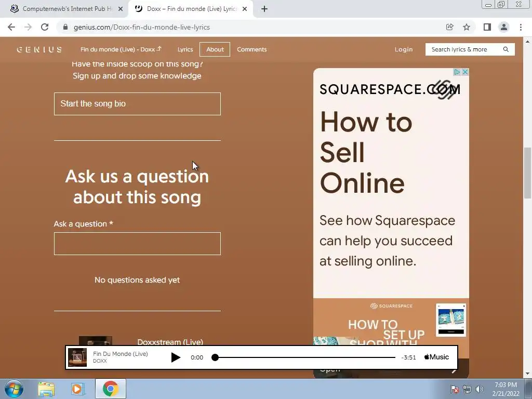532x399 pixels.
Task: Open the Doxxstream (Live) album link
Action: (x=170, y=341)
